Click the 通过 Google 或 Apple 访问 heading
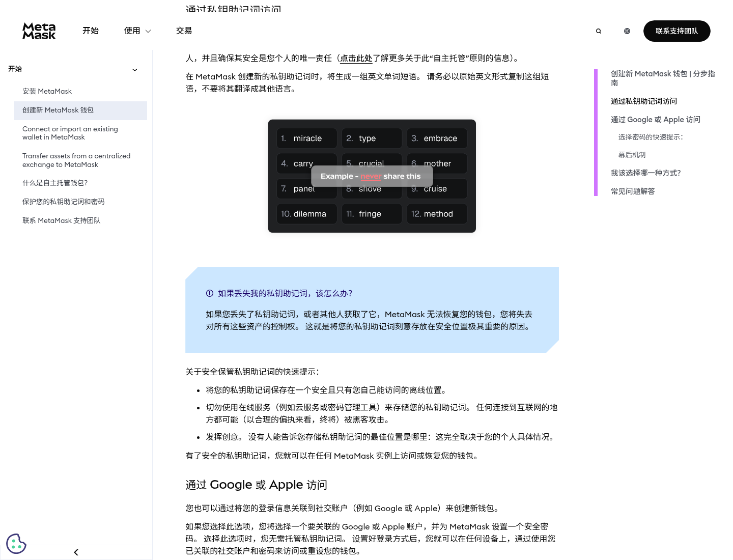The image size is (733, 560). [x=257, y=485]
